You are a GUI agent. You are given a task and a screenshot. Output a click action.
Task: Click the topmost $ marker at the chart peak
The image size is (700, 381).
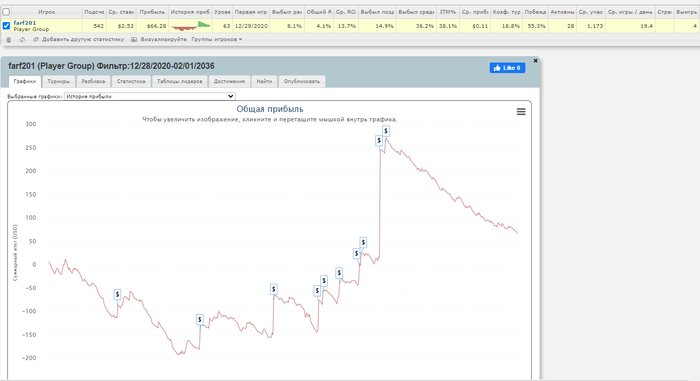[386, 131]
